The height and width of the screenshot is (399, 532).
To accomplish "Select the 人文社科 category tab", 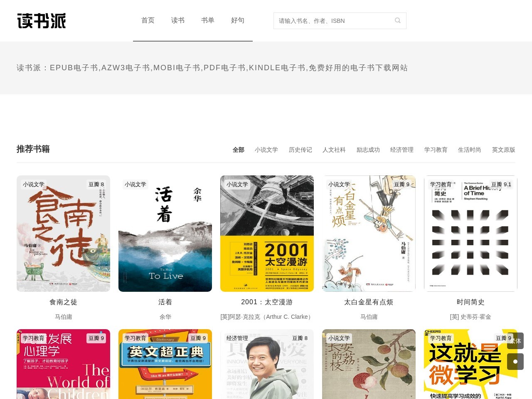I will coord(334,150).
